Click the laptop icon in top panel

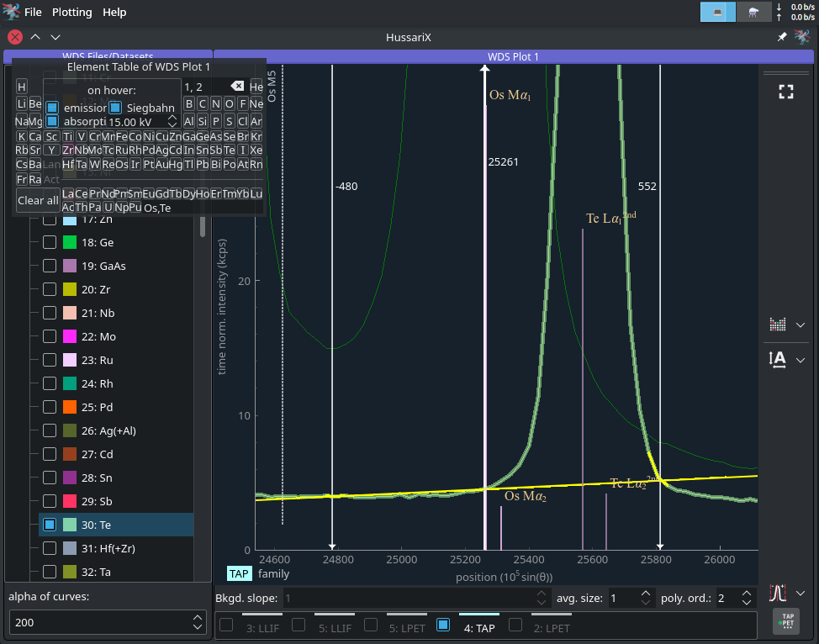click(718, 12)
